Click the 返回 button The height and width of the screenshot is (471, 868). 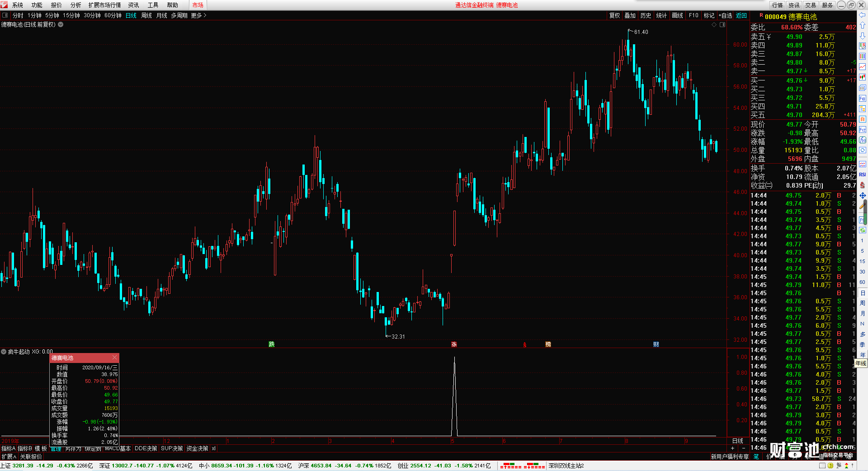(741, 15)
